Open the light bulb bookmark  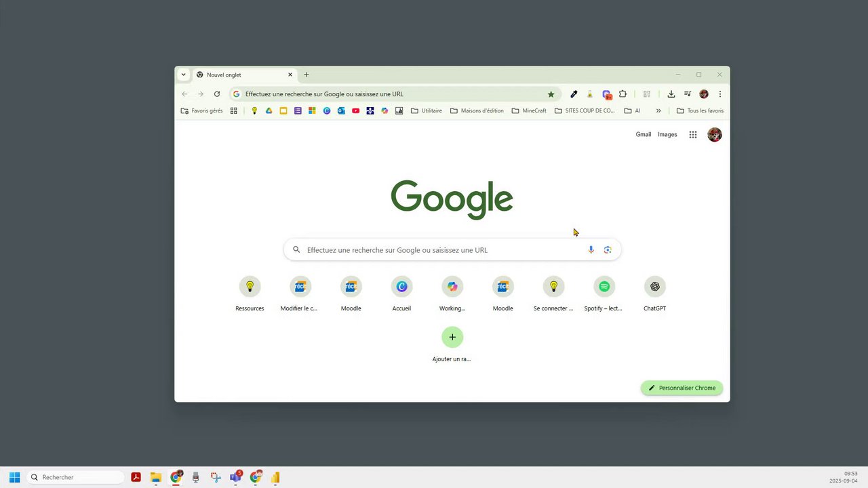coord(254,110)
